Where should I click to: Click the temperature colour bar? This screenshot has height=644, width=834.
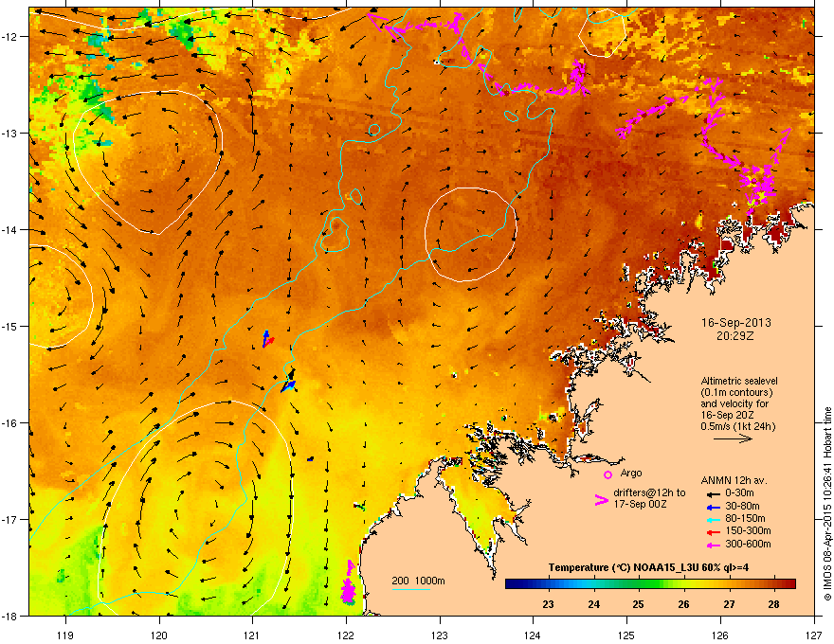click(650, 584)
